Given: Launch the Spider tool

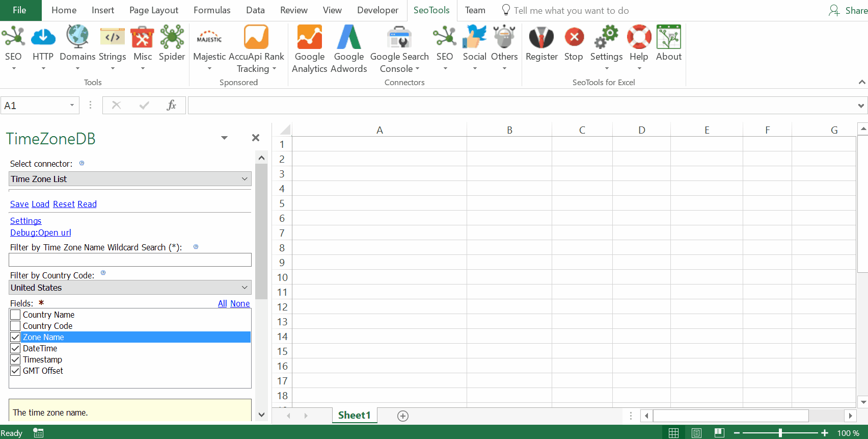Looking at the screenshot, I should (172, 37).
